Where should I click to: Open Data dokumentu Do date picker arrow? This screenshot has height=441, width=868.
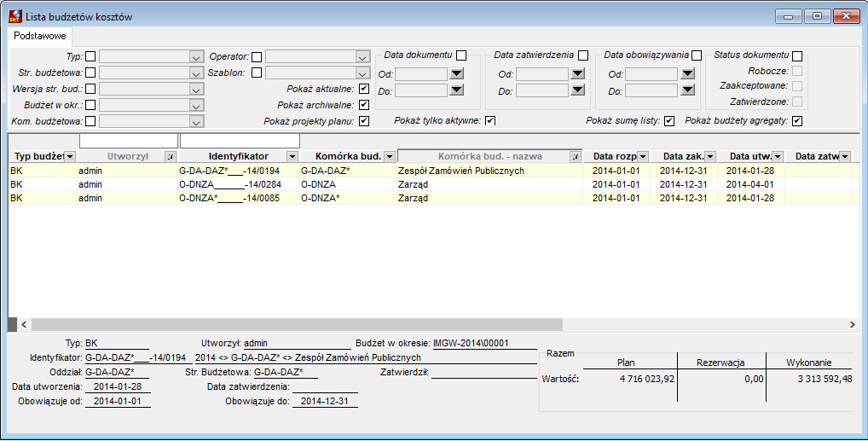pyautogui.click(x=457, y=90)
